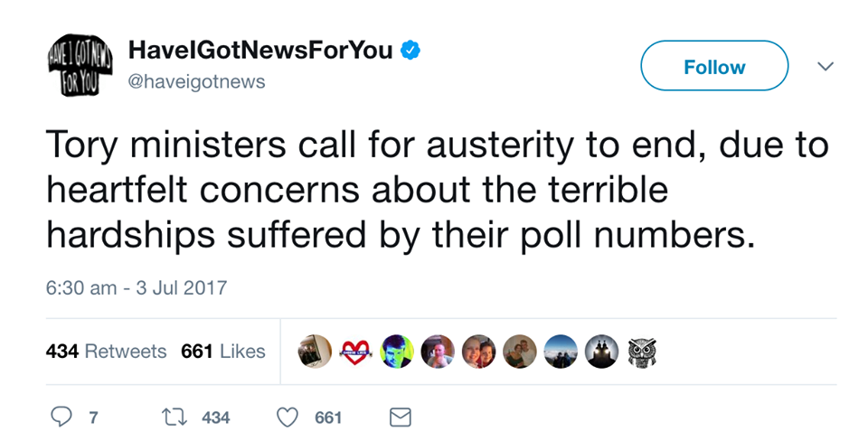Open the 6:30 am - 3 Jul 2017 timestamp
The width and height of the screenshot is (868, 441).
pos(136,288)
